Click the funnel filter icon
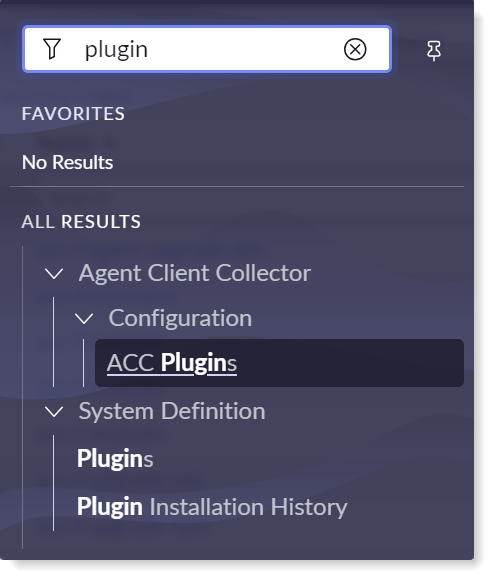 [52, 49]
